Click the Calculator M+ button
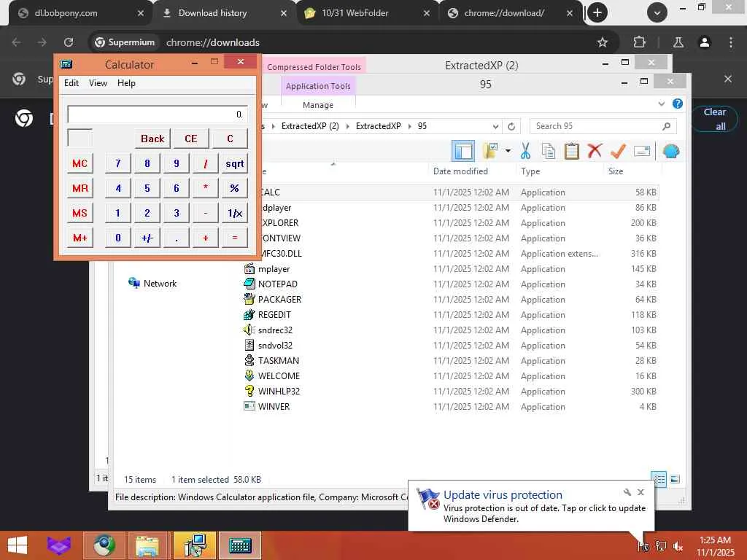747x560 pixels. point(80,238)
